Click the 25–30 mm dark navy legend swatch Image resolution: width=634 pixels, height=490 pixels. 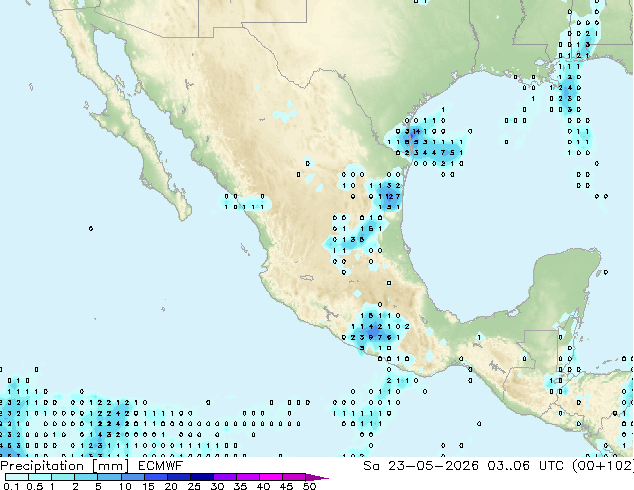(201, 477)
